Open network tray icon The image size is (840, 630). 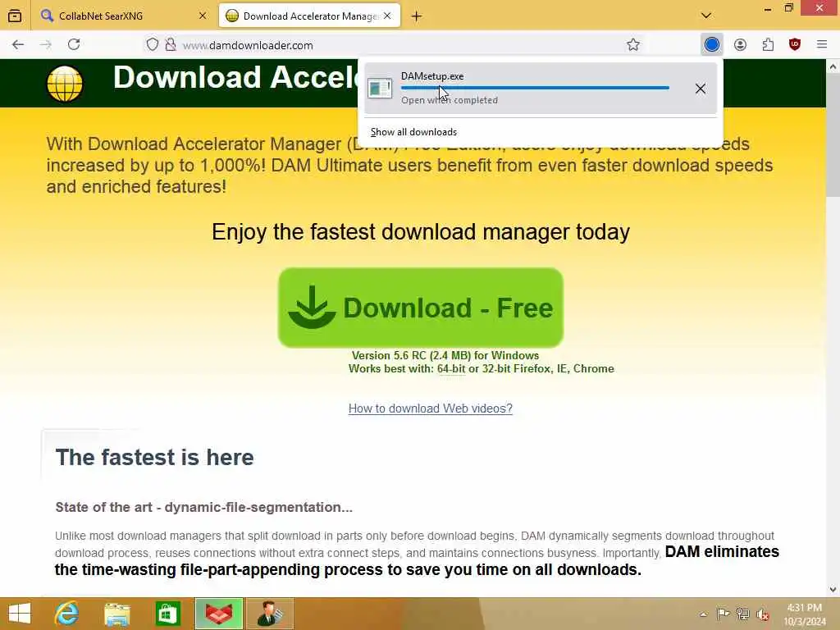742,614
